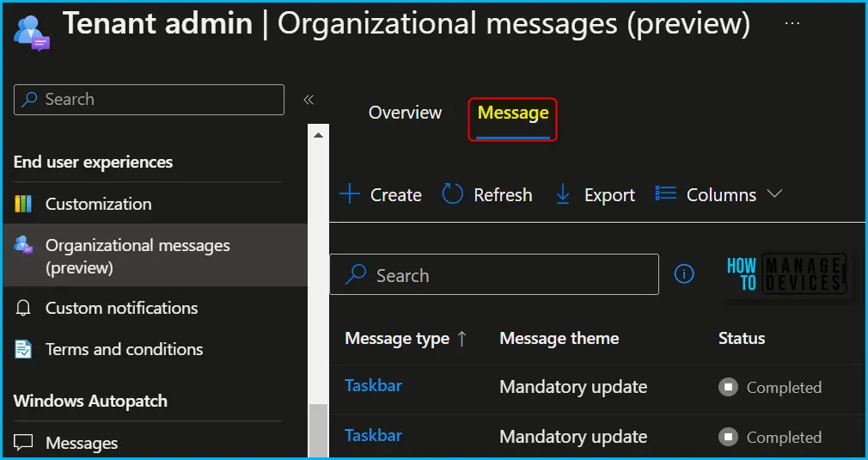Open the ellipsis menu beside the page title
868x460 pixels.
[792, 23]
